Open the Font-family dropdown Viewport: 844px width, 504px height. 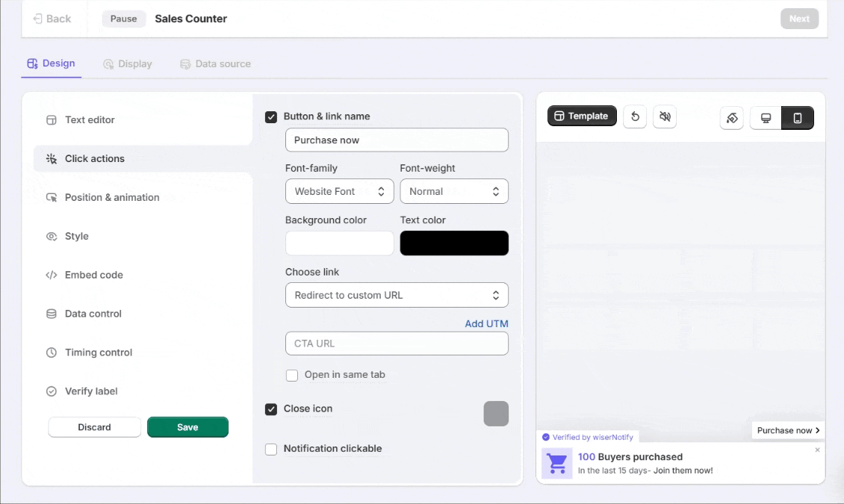[339, 191]
